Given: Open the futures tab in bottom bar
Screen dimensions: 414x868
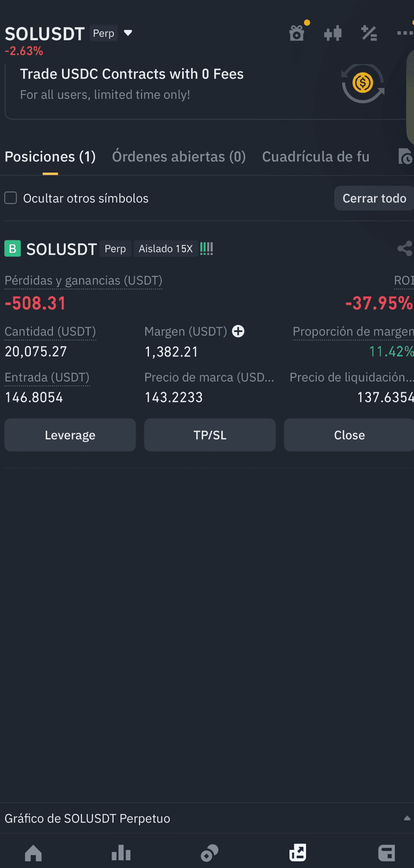Looking at the screenshot, I should click(298, 852).
